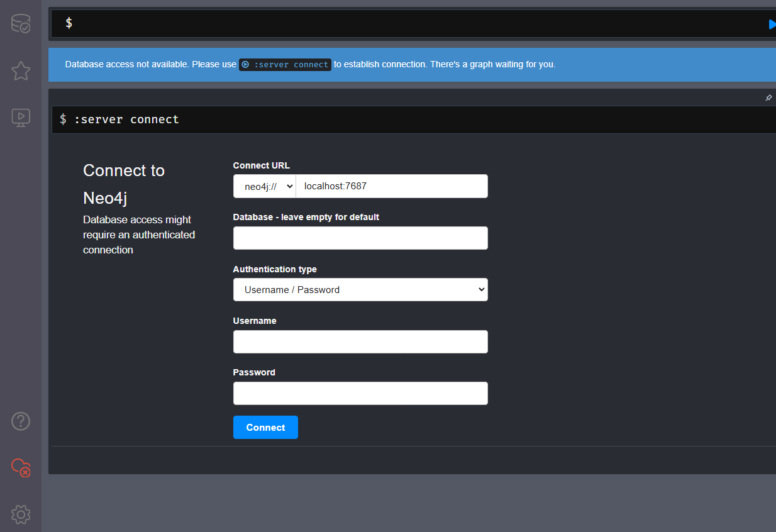
Task: Click inside the Username field
Action: 360,341
